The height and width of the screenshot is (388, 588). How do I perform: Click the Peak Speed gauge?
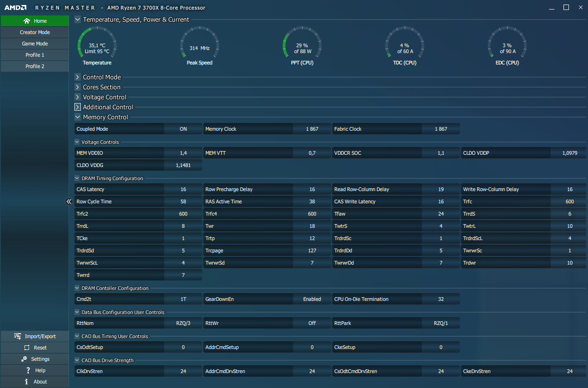tap(200, 45)
